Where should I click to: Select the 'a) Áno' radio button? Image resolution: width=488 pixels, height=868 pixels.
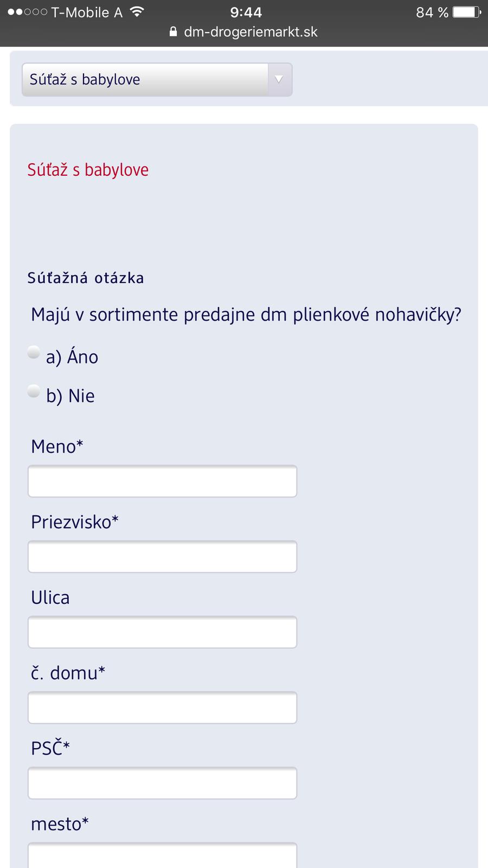(34, 353)
